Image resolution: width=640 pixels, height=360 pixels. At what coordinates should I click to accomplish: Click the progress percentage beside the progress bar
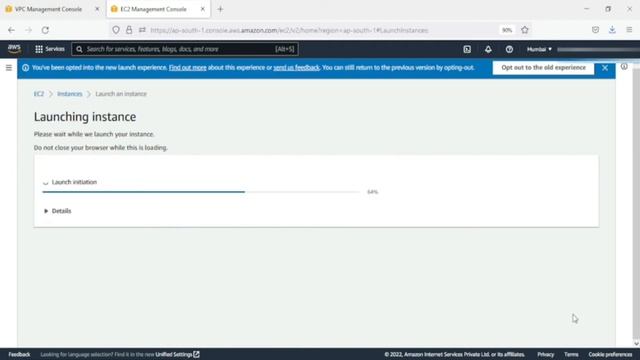tap(372, 192)
